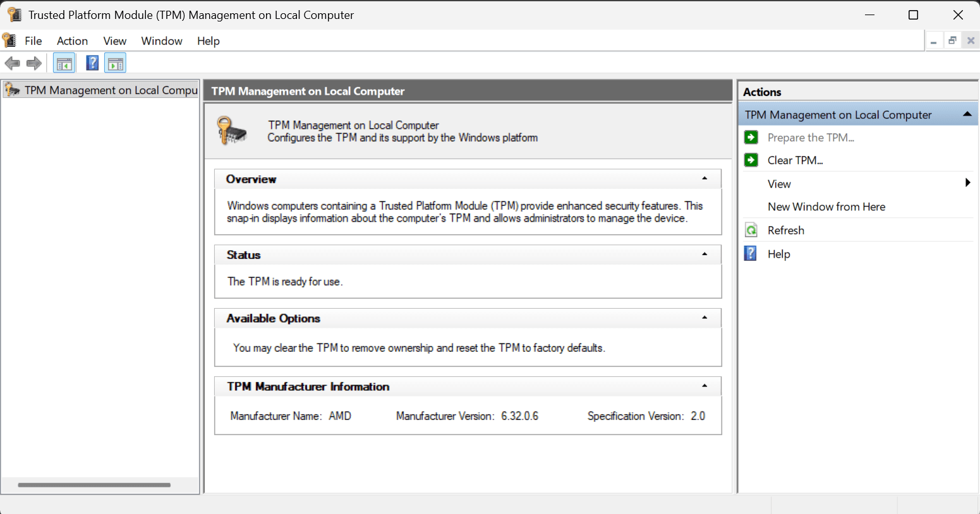This screenshot has width=980, height=514.
Task: Restore the inner MDI console window
Action: click(952, 41)
